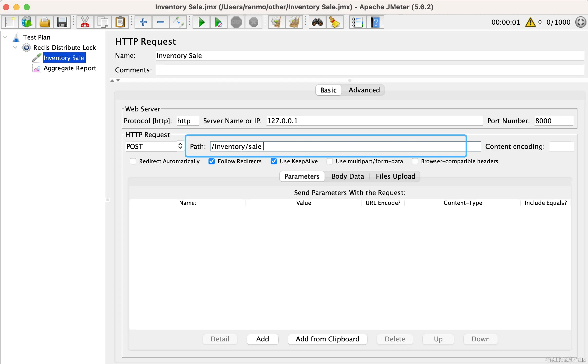Click the Open file folder icon
588x364 pixels.
pos(45,22)
